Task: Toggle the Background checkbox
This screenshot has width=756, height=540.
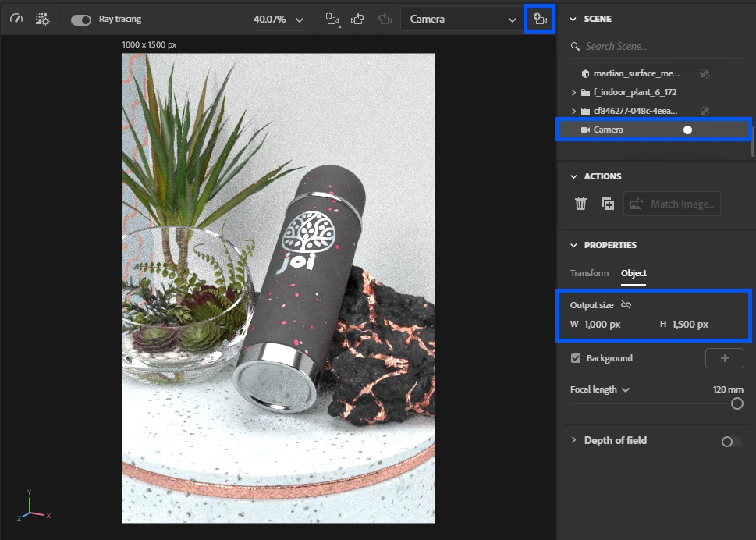Action: (576, 358)
